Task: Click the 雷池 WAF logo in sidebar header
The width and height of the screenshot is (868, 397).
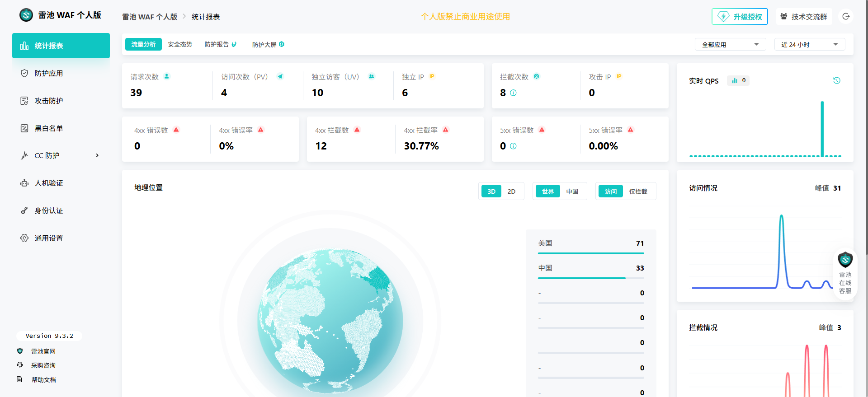Action: [x=26, y=15]
